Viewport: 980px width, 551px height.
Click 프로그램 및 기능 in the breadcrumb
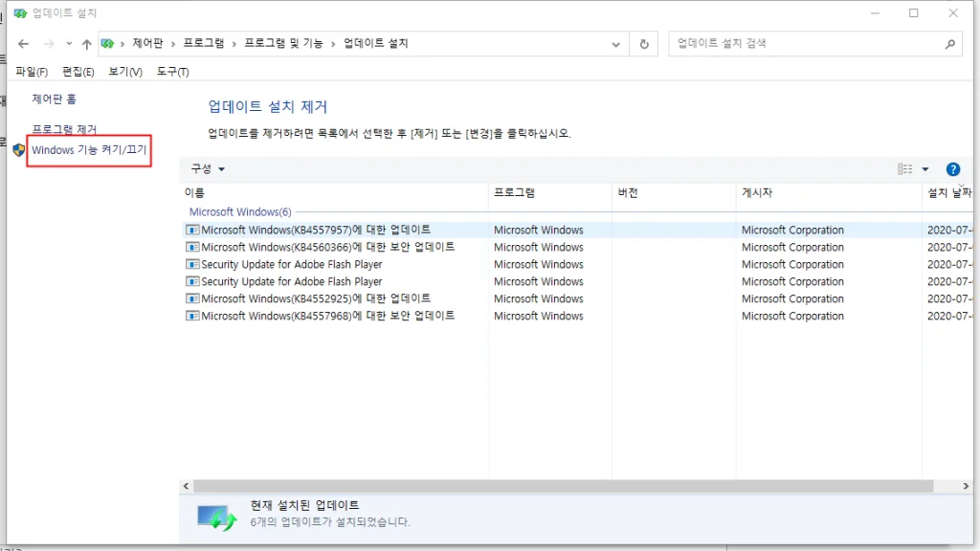pyautogui.click(x=283, y=43)
